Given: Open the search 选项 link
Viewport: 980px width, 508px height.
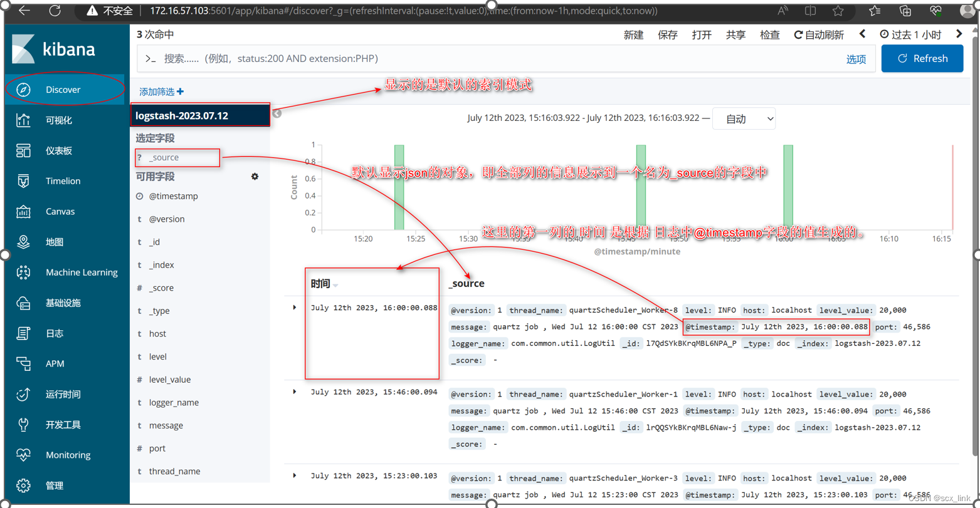Looking at the screenshot, I should coord(856,59).
